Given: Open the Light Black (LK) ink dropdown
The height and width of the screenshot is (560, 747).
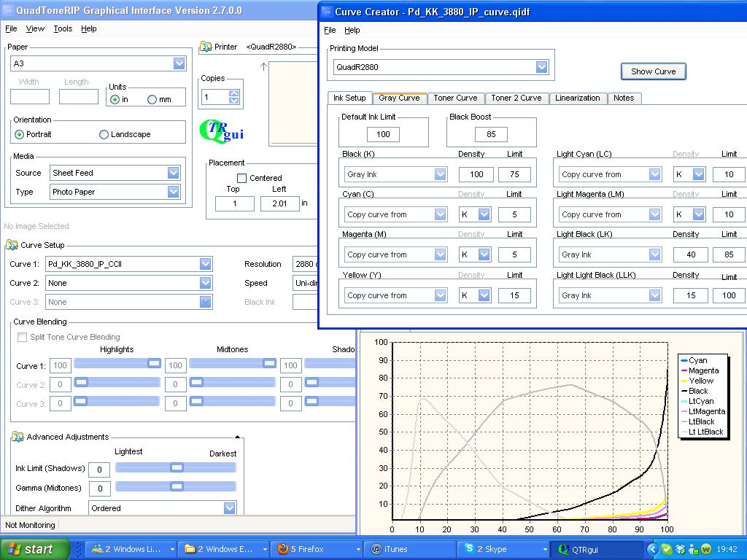Looking at the screenshot, I should point(655,254).
